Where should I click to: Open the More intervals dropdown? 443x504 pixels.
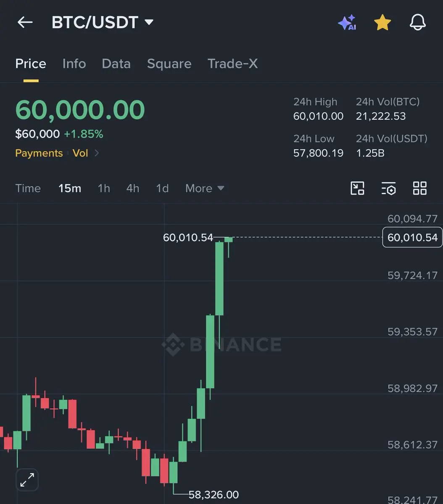[x=205, y=188]
